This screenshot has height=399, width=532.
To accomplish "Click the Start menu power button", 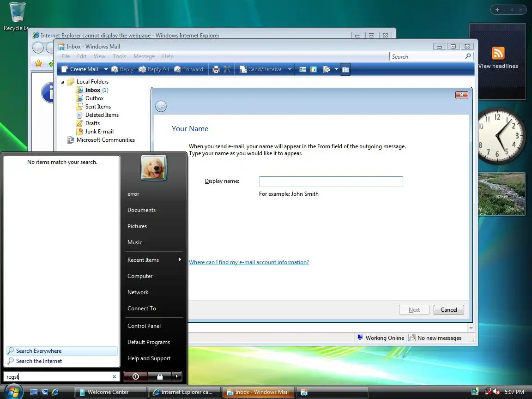I will click(x=135, y=376).
